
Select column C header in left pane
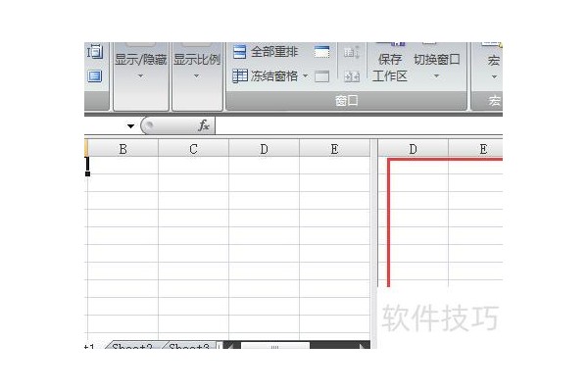pos(193,149)
